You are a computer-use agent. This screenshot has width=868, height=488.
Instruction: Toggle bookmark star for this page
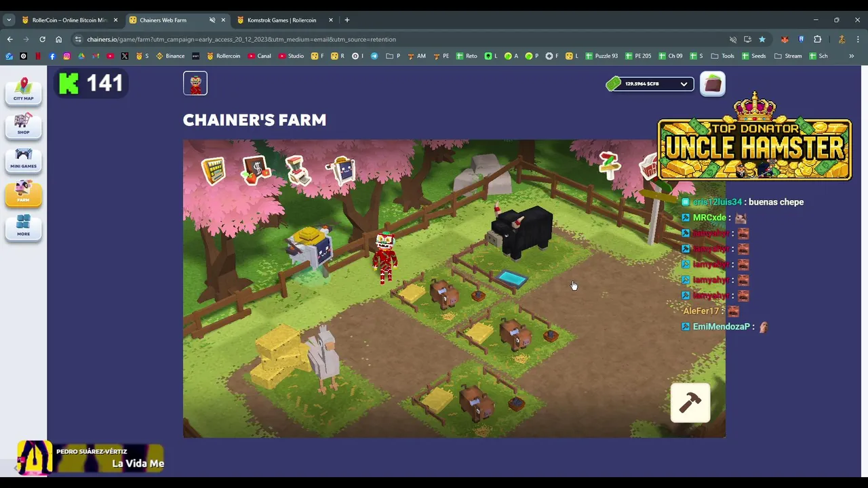762,39
